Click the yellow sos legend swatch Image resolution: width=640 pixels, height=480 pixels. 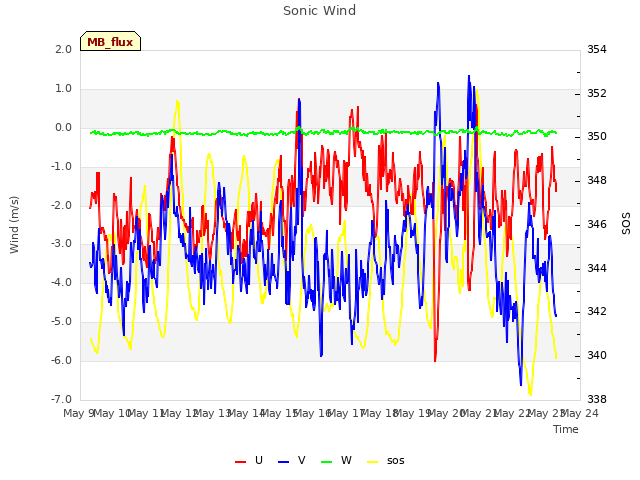click(372, 462)
